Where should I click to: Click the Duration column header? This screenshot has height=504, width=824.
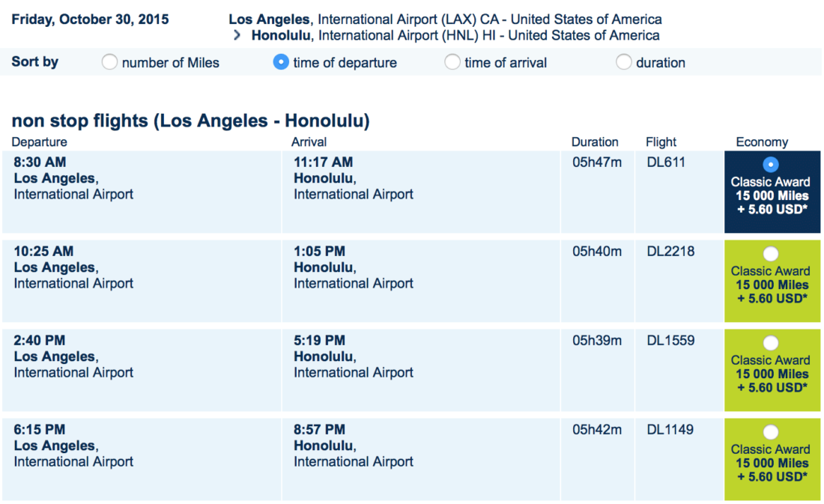(x=595, y=142)
